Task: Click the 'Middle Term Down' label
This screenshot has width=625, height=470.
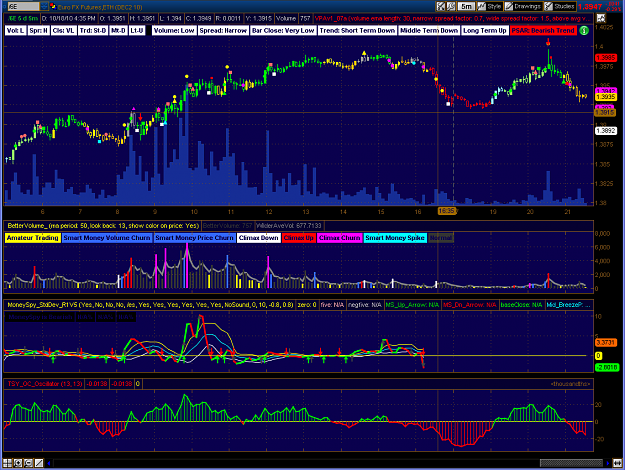Action: (429, 30)
